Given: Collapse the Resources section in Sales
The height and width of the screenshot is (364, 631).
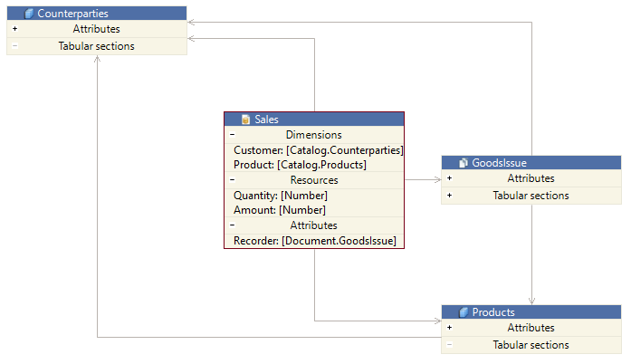Looking at the screenshot, I should 232,180.
